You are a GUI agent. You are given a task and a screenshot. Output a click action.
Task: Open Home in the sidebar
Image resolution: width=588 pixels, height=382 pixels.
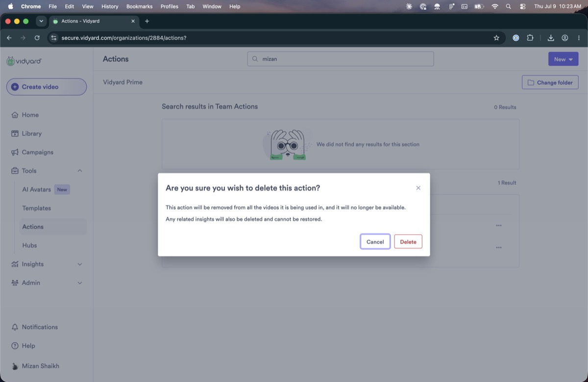[x=30, y=115]
